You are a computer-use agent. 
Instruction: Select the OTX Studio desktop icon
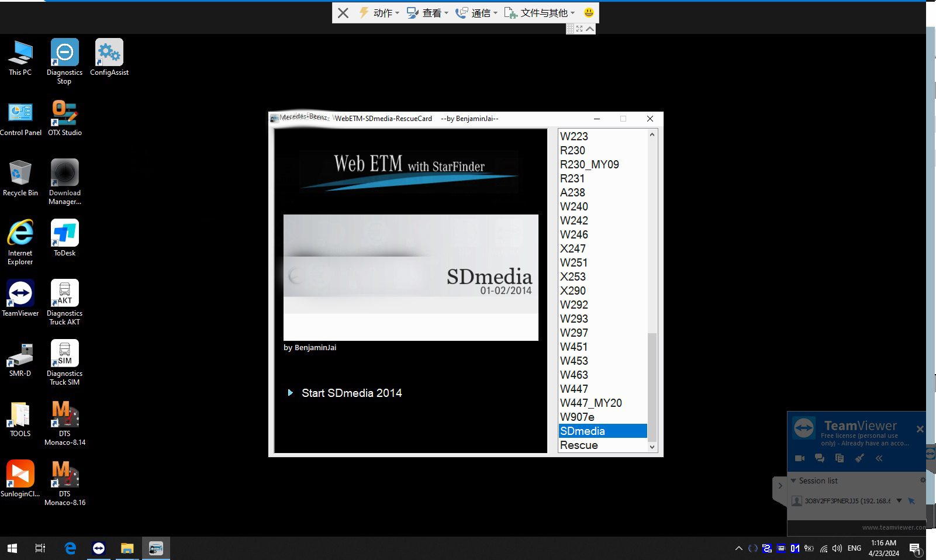64,119
